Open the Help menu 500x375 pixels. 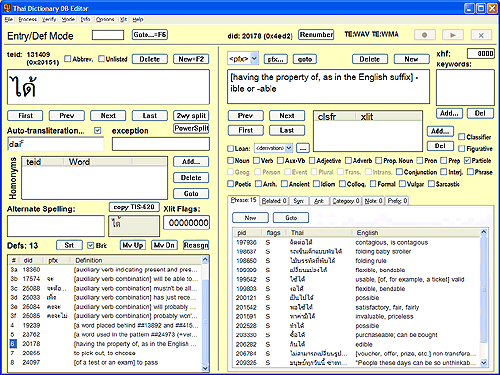(138, 19)
